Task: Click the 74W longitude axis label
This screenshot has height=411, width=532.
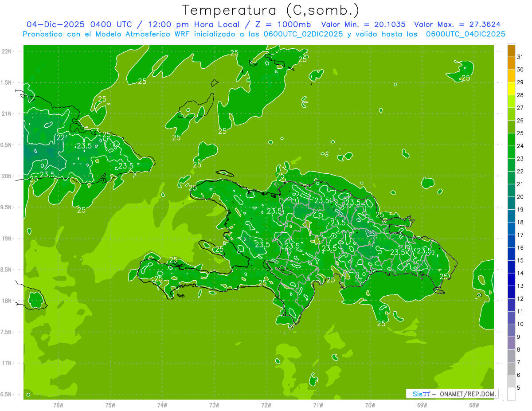Action: pos(162,405)
